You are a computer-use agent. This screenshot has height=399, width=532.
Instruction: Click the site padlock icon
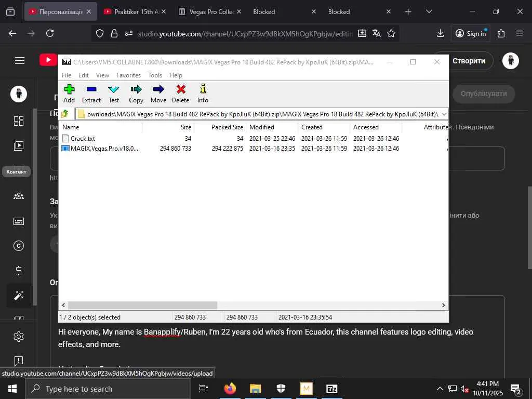(114, 33)
